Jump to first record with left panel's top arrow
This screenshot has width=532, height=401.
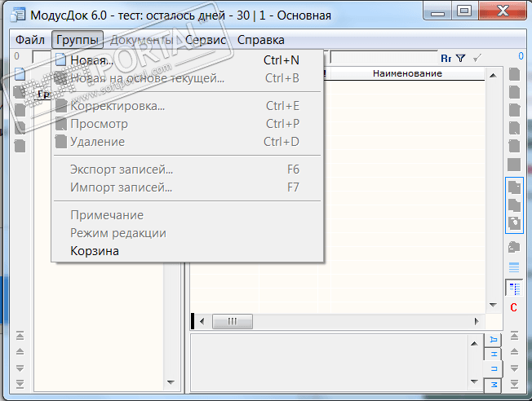[x=20, y=336]
